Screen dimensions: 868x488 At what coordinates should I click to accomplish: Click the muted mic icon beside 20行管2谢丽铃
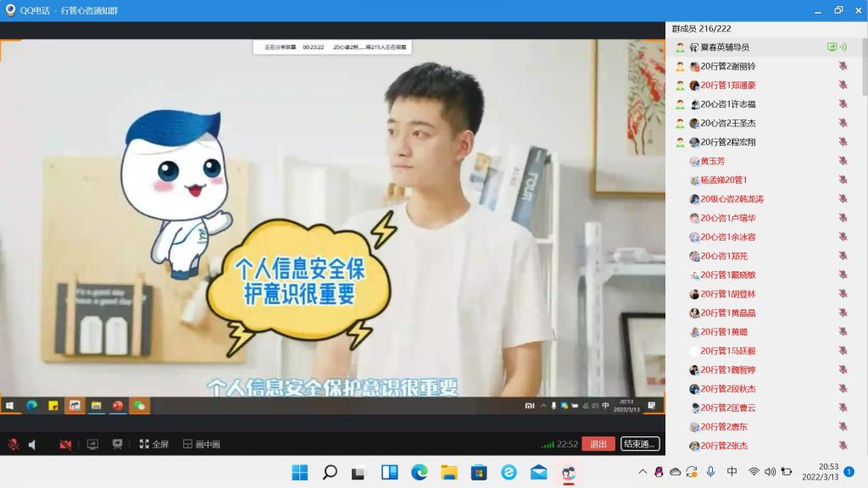pyautogui.click(x=843, y=66)
